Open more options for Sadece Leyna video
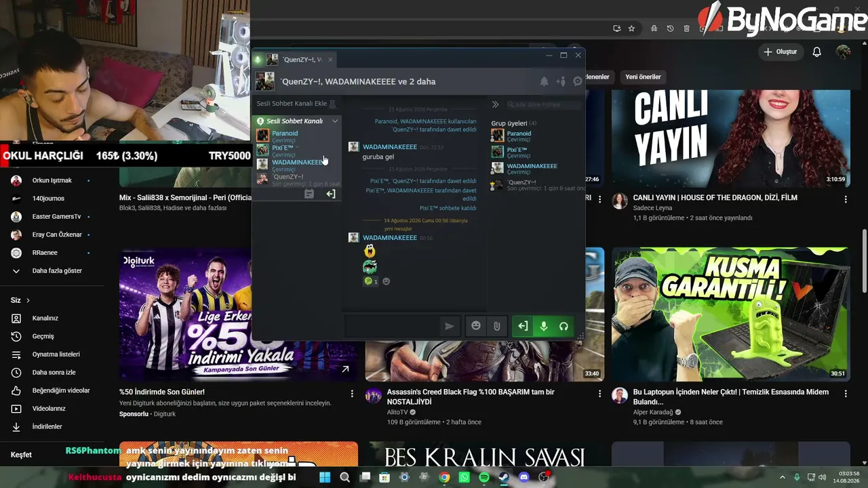This screenshot has height=488, width=868. tap(846, 199)
